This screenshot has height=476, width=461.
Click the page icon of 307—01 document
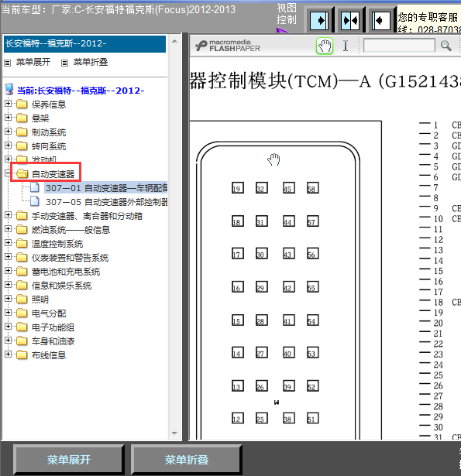(35, 187)
